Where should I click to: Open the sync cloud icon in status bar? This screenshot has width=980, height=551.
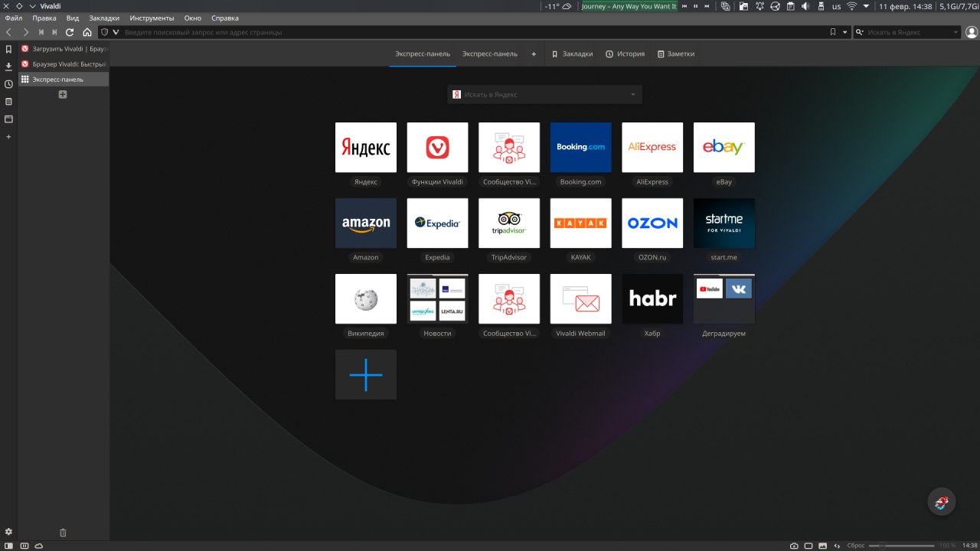[x=38, y=546]
